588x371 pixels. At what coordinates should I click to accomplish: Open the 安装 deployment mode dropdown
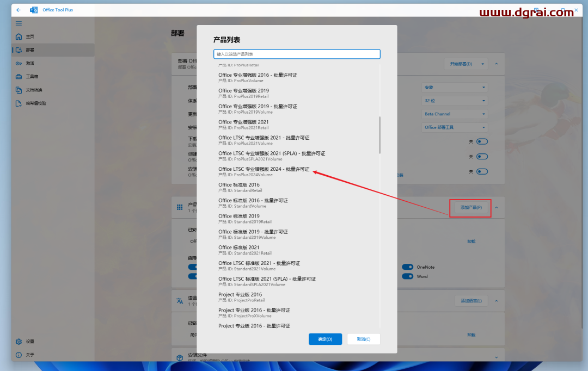point(455,88)
